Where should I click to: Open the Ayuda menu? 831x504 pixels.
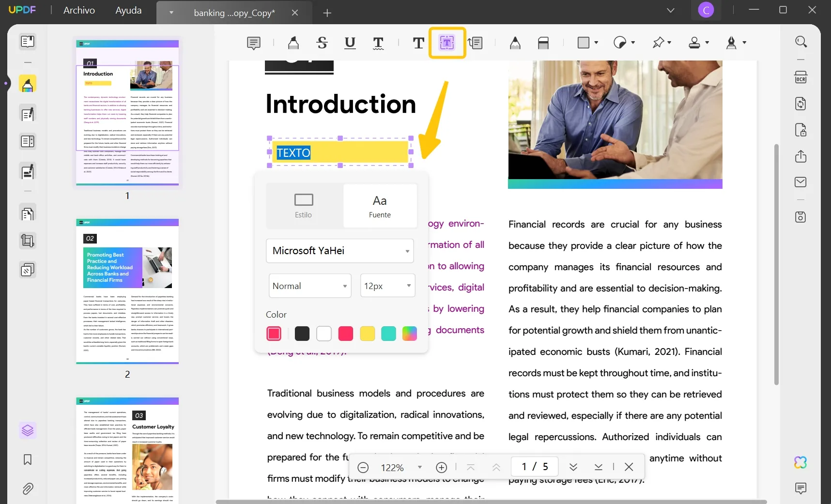128,10
